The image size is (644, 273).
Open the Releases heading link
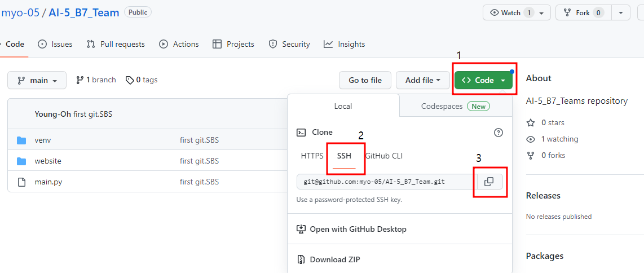coord(543,195)
